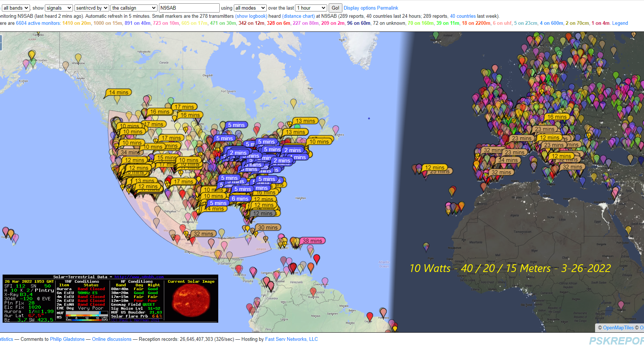Select the '891 on 40m' band filter

coord(137,23)
